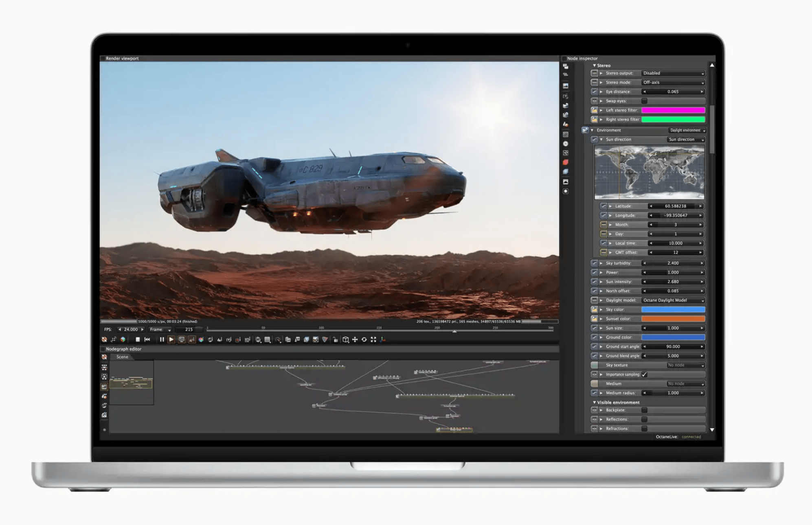Screen dimensions: 812x525
Task: Toggle the Swap eyes checkbox
Action: (x=644, y=101)
